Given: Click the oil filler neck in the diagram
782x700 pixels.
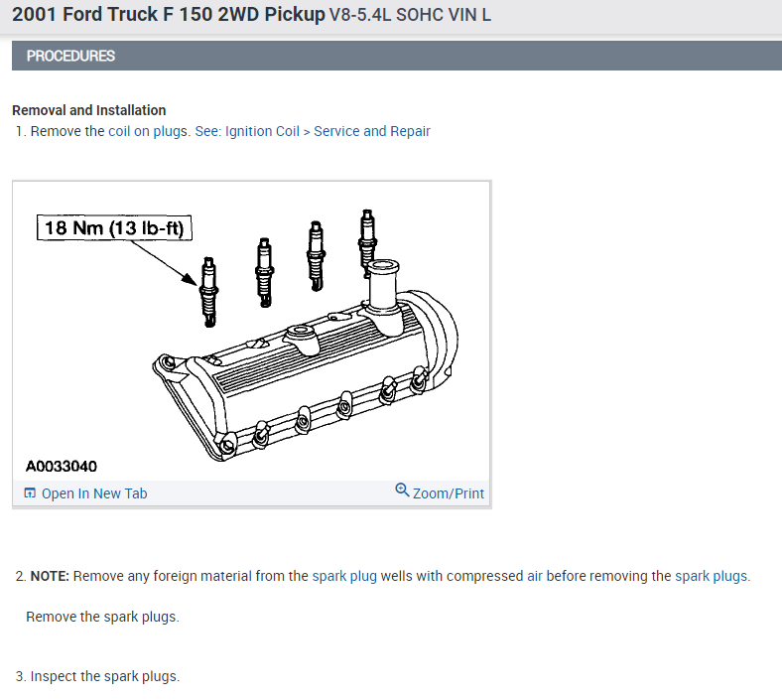Looking at the screenshot, I should click(x=380, y=288).
